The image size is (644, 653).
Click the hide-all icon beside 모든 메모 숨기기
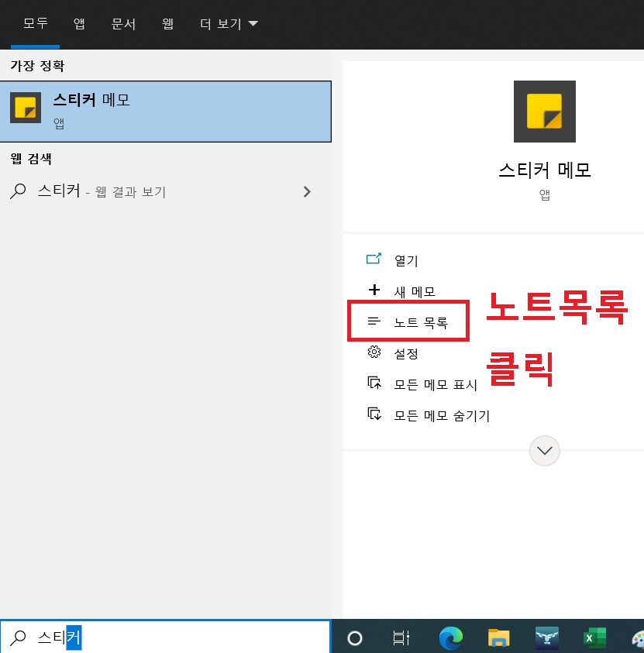[x=374, y=414]
